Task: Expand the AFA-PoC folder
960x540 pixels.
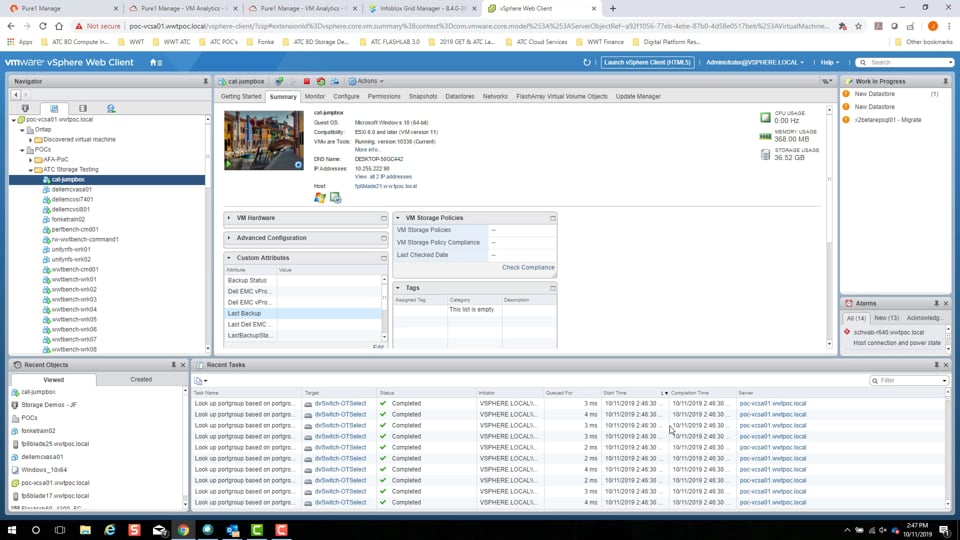Action: pos(31,160)
